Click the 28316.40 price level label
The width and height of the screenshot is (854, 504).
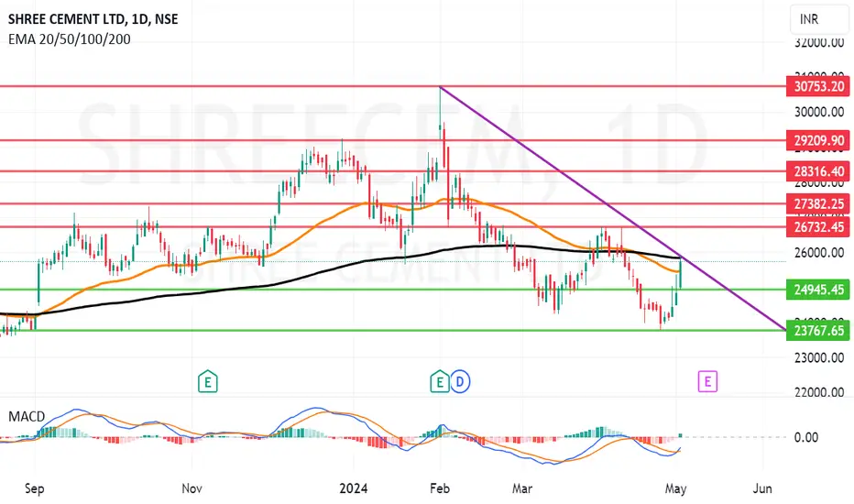click(818, 171)
